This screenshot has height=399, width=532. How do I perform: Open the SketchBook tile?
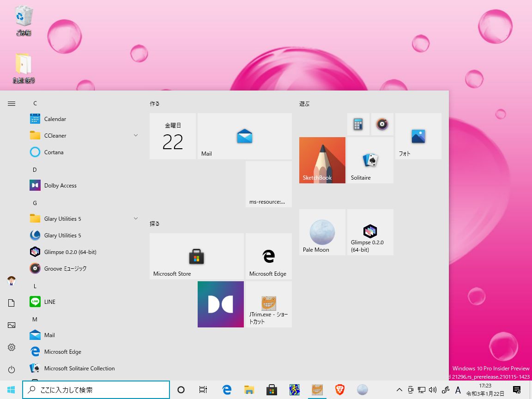click(x=322, y=160)
